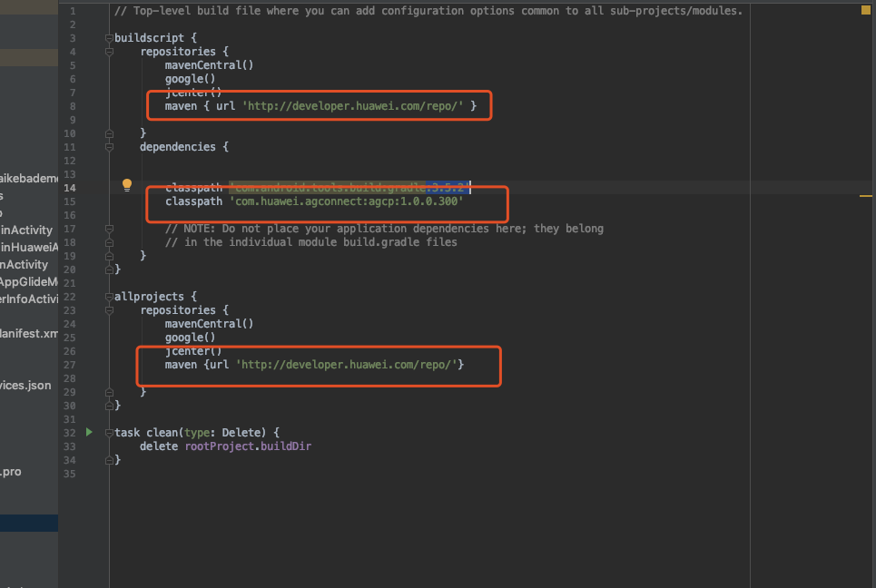The height and width of the screenshot is (588, 876).
Task: Click line number 35 in the gutter
Action: coord(69,474)
